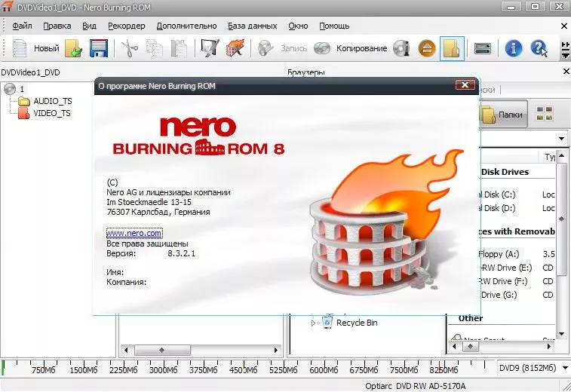Viewport: 571px width, 392px height.
Task: Click the browser horizontal scrollbar thumb
Action: [x=470, y=347]
